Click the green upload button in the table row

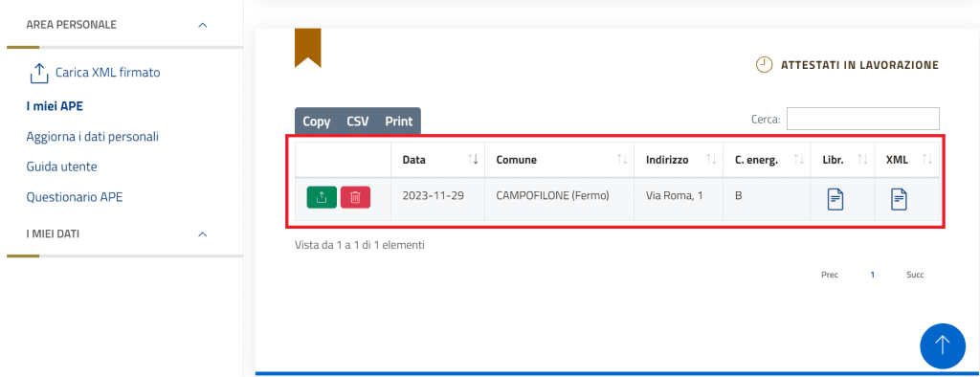point(322,197)
